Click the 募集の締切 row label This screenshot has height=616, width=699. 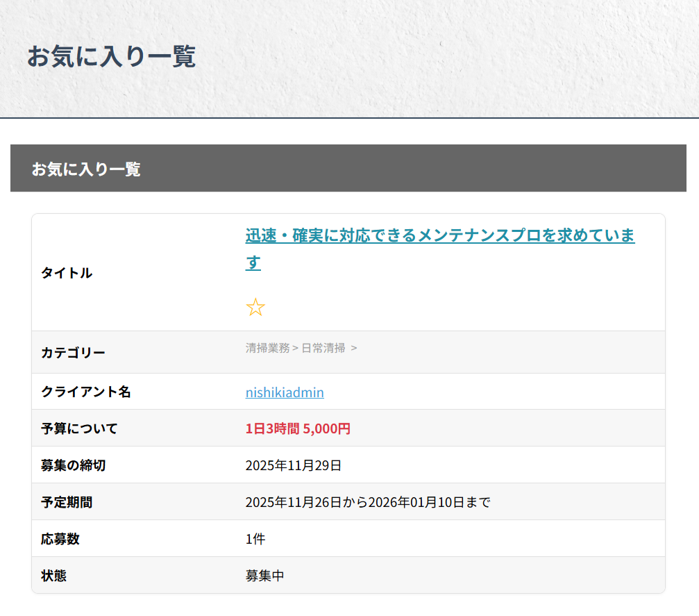(x=74, y=465)
